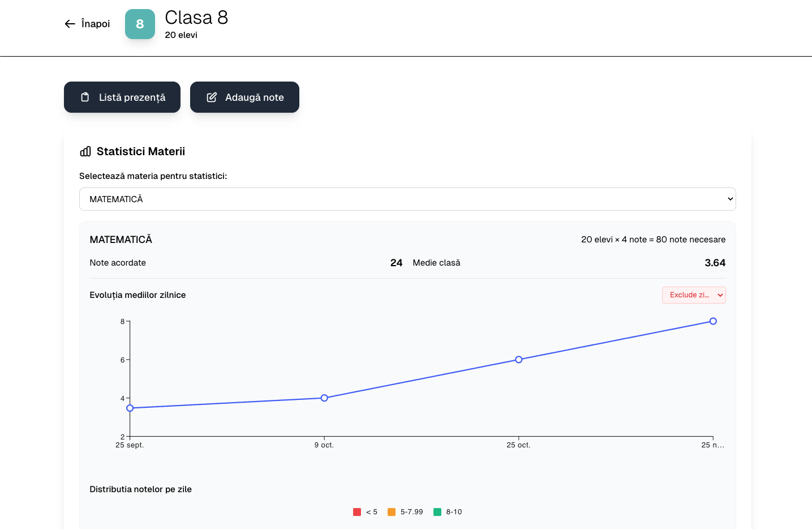Click the class average value 3.64
Image resolution: width=812 pixels, height=529 pixels.
pos(715,263)
